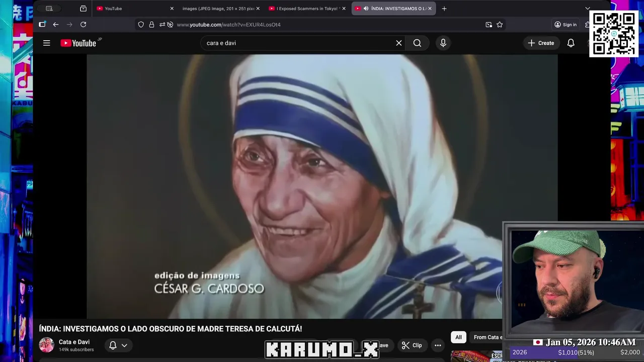Screen dimensions: 644x362
Task: Clear the search box text
Action: coord(398,43)
